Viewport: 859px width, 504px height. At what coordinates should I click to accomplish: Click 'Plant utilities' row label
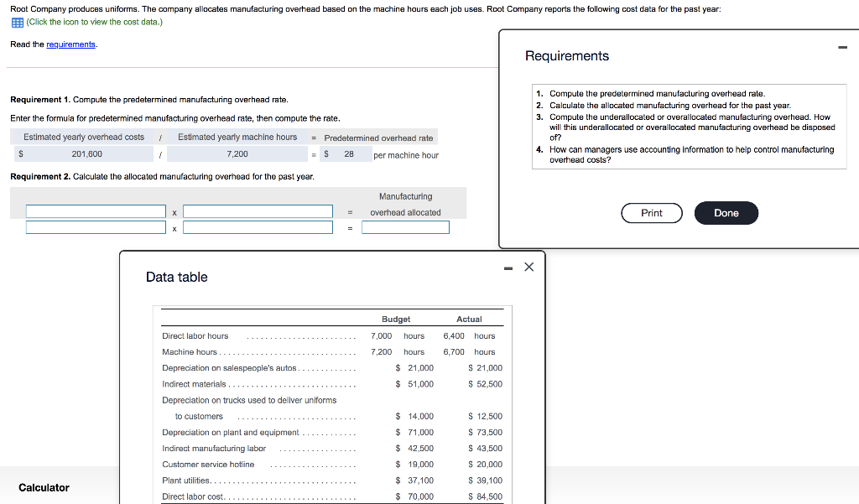185,481
